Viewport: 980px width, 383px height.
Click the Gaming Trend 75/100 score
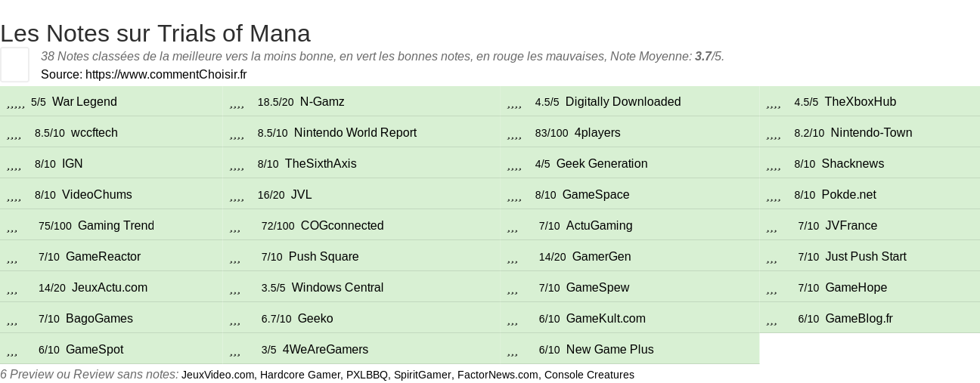55,226
